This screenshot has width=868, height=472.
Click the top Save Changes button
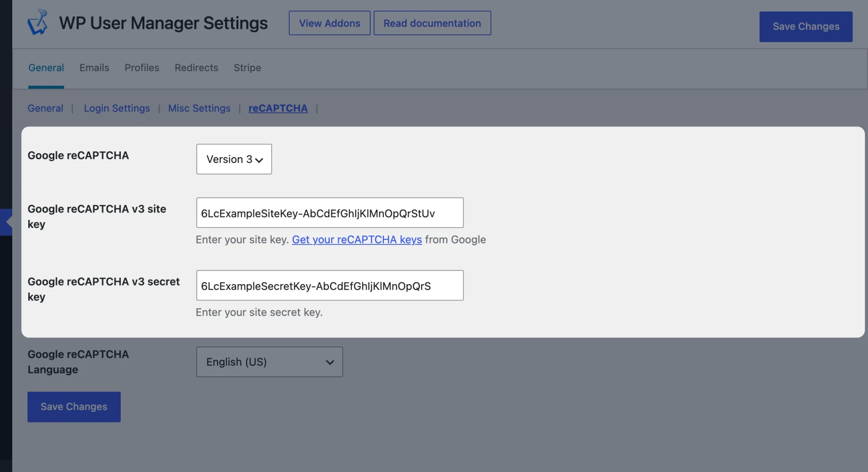pyautogui.click(x=806, y=26)
